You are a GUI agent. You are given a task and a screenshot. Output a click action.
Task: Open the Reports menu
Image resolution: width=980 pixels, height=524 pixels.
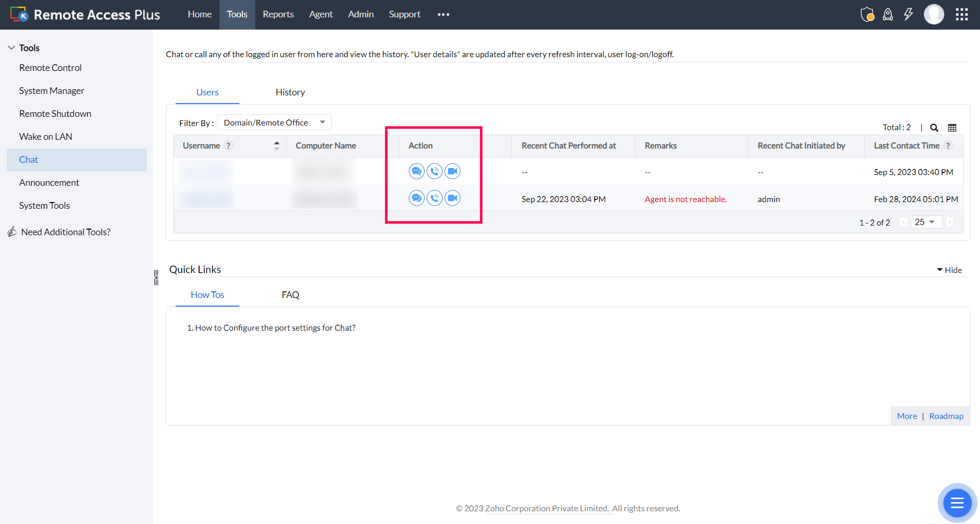(x=278, y=14)
